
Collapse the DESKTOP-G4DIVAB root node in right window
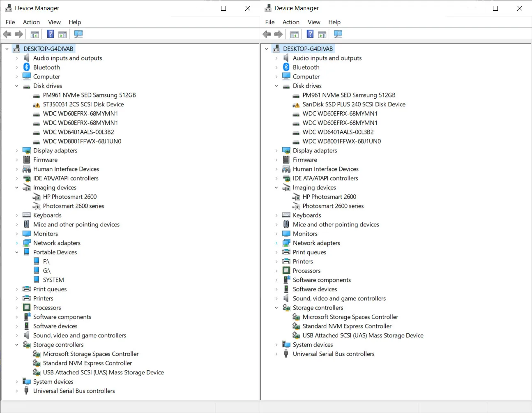coord(267,49)
